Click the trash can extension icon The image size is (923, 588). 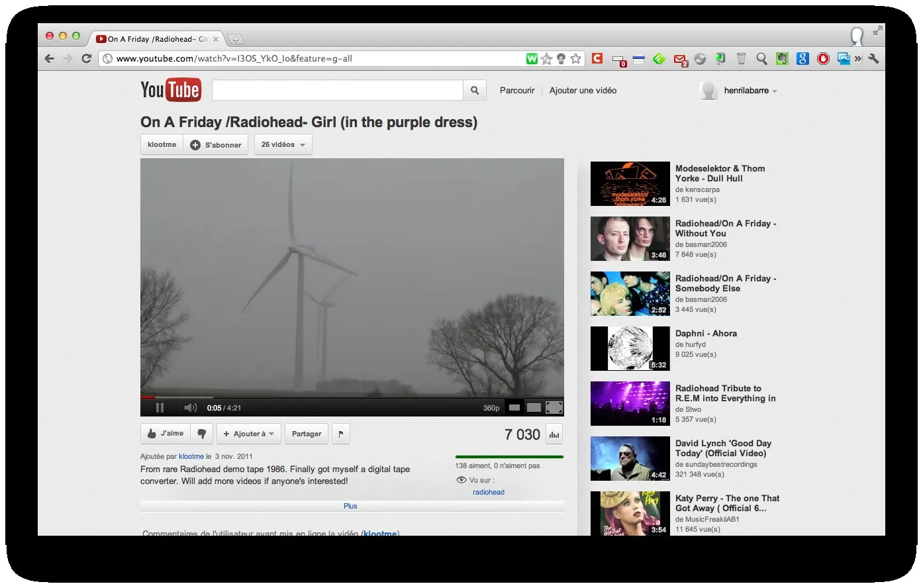(741, 59)
